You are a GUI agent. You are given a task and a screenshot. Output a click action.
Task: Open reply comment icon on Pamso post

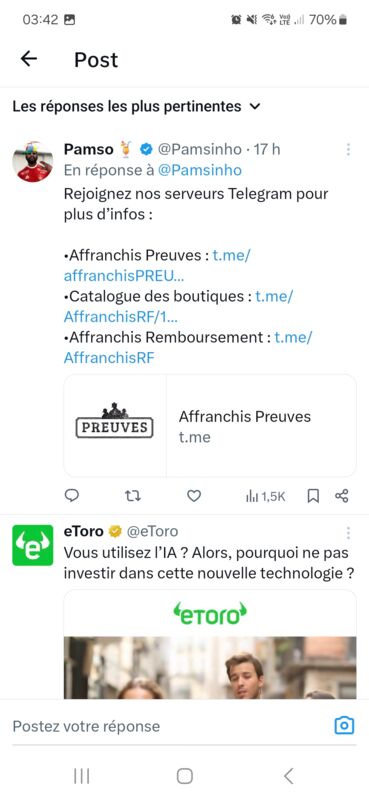point(72,495)
